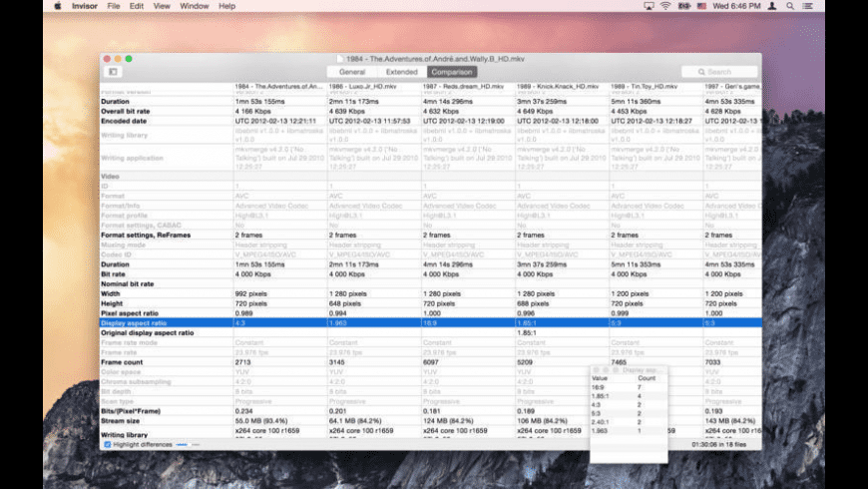The height and width of the screenshot is (489, 868).
Task: Adjust the highlight differences slider
Action: 188,445
